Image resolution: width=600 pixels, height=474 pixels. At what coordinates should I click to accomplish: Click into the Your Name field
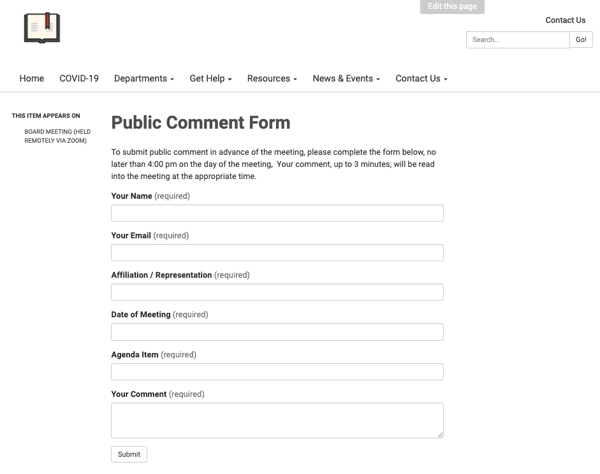(277, 213)
